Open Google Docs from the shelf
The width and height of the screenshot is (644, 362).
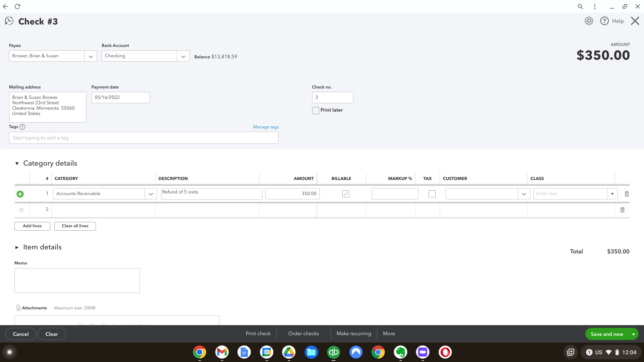click(x=244, y=352)
